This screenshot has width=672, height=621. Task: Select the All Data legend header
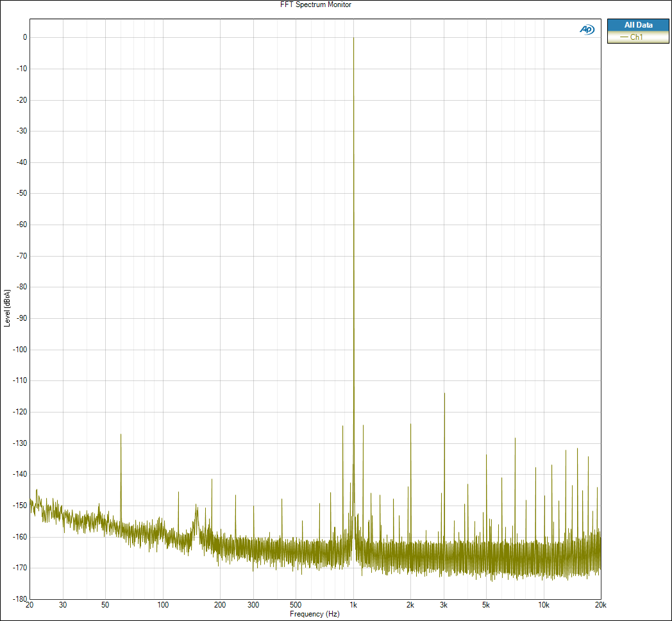[638, 25]
